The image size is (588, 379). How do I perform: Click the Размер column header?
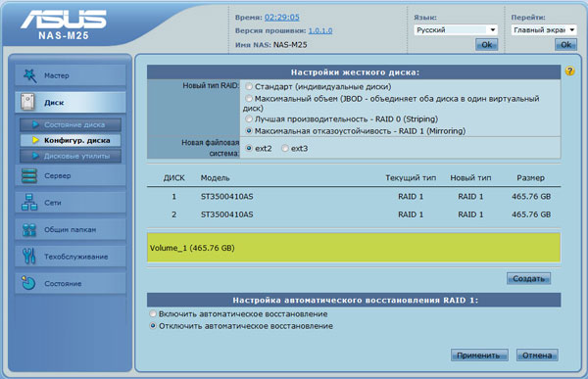(530, 177)
